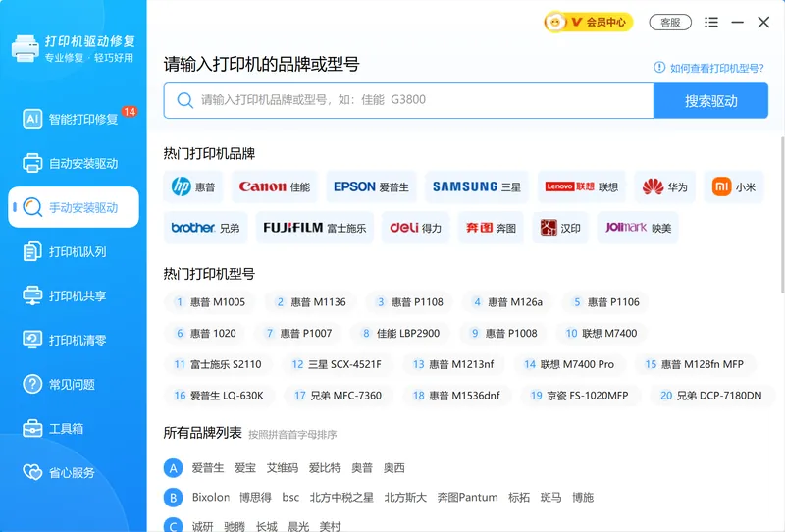Open 奔图Pantum in brand list
785x532 pixels.
pyautogui.click(x=468, y=497)
